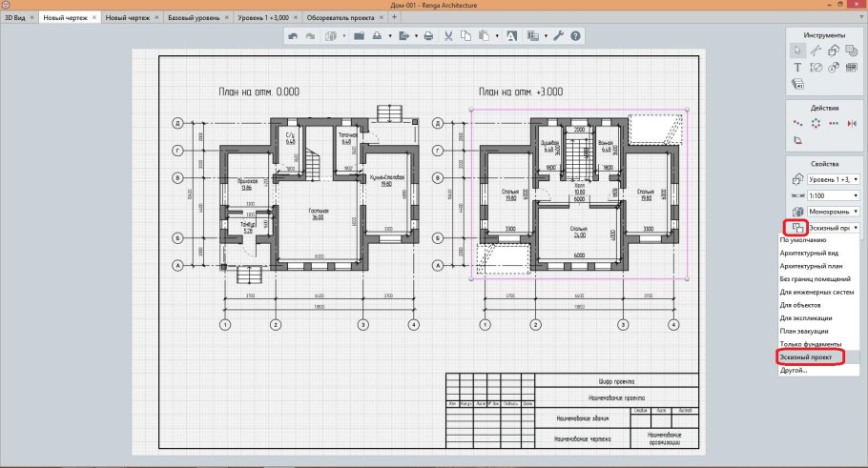Click the Undo arrow in the toolbar
The height and width of the screenshot is (468, 868).
pyautogui.click(x=294, y=36)
